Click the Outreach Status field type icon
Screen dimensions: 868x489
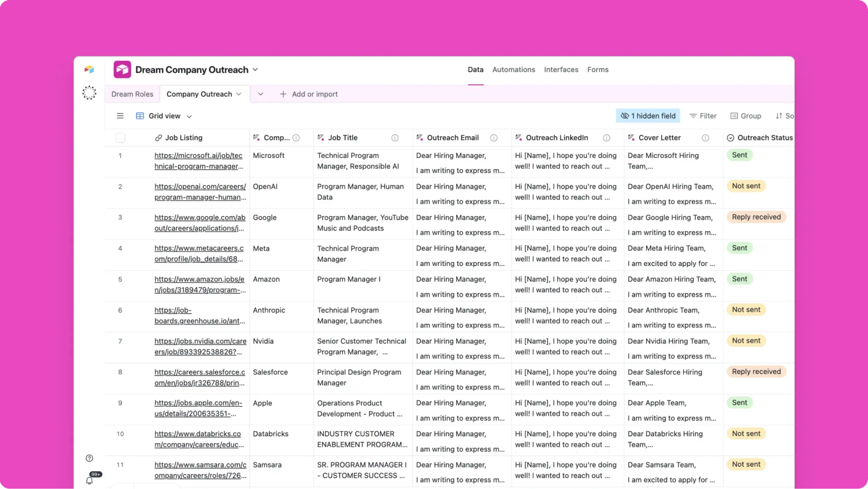[x=730, y=138]
